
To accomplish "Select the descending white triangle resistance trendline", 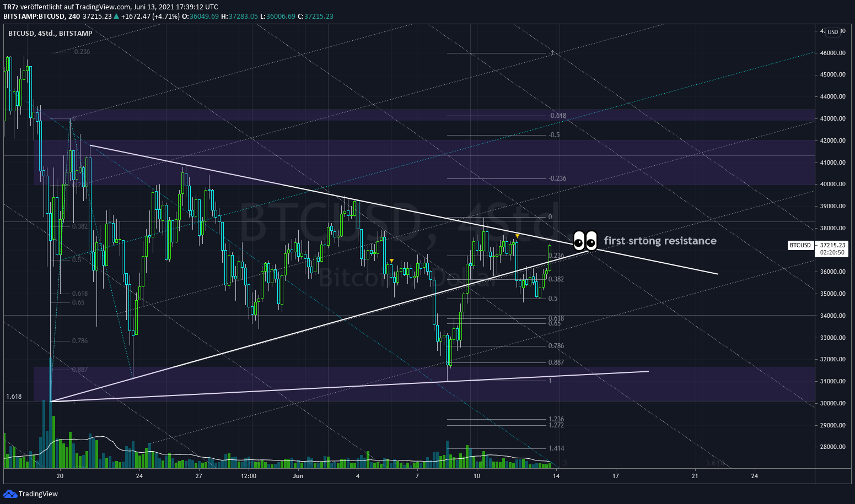I will point(404,209).
